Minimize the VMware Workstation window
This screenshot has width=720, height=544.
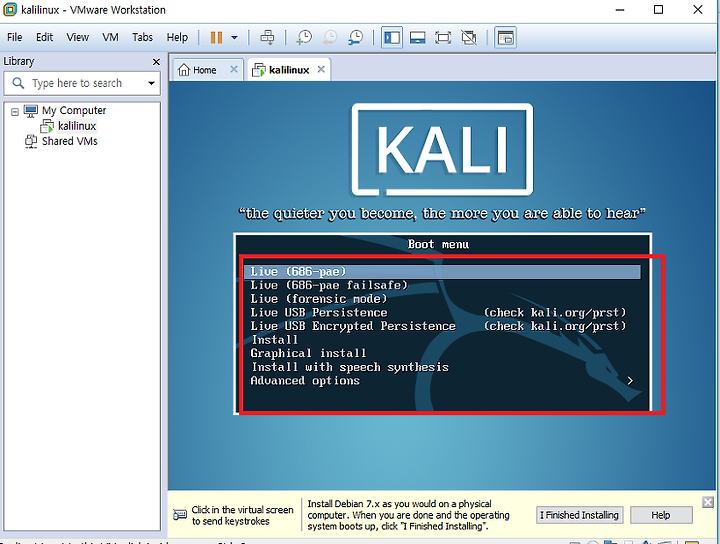(620, 10)
